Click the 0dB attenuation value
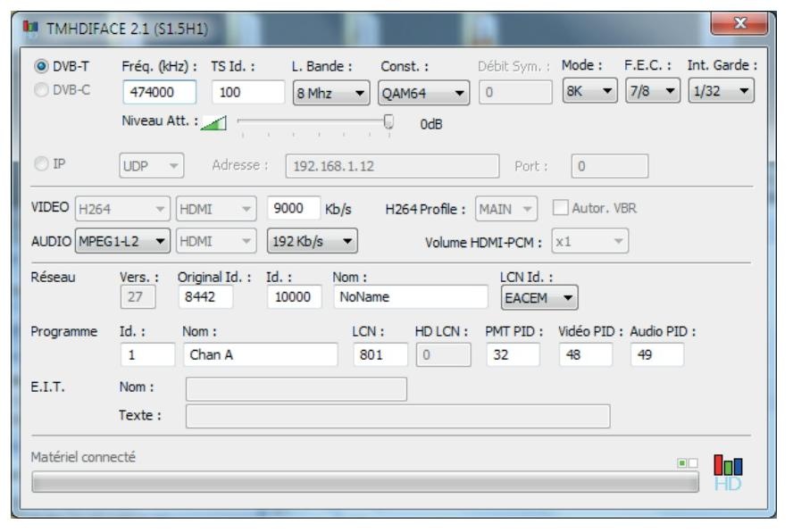 (x=431, y=124)
